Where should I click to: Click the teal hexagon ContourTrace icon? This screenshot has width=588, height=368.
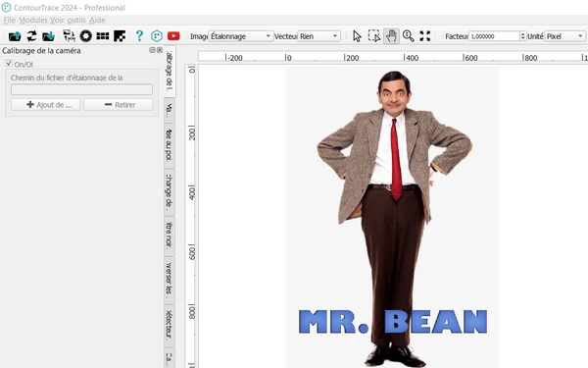157,36
